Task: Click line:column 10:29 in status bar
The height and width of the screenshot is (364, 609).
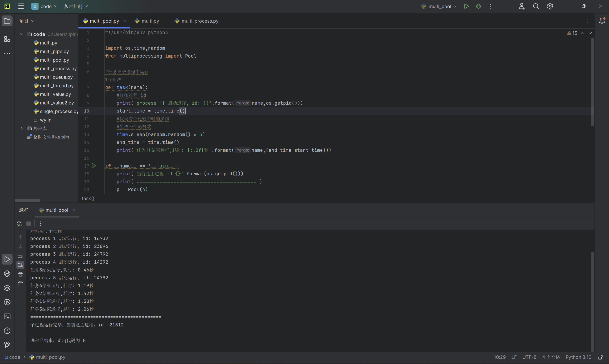Action: click(x=500, y=357)
